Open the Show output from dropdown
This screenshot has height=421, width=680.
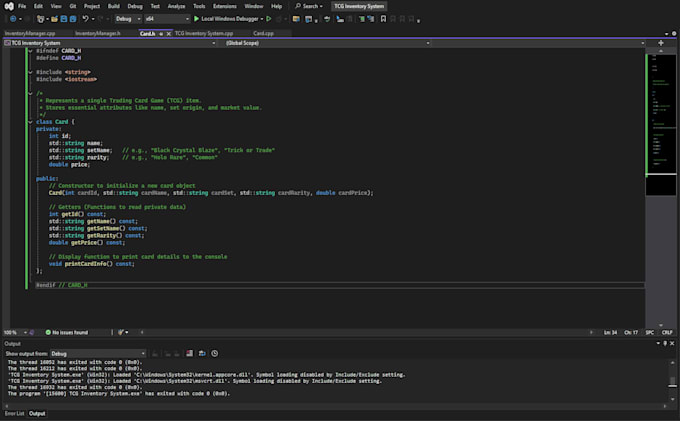[x=98, y=353]
